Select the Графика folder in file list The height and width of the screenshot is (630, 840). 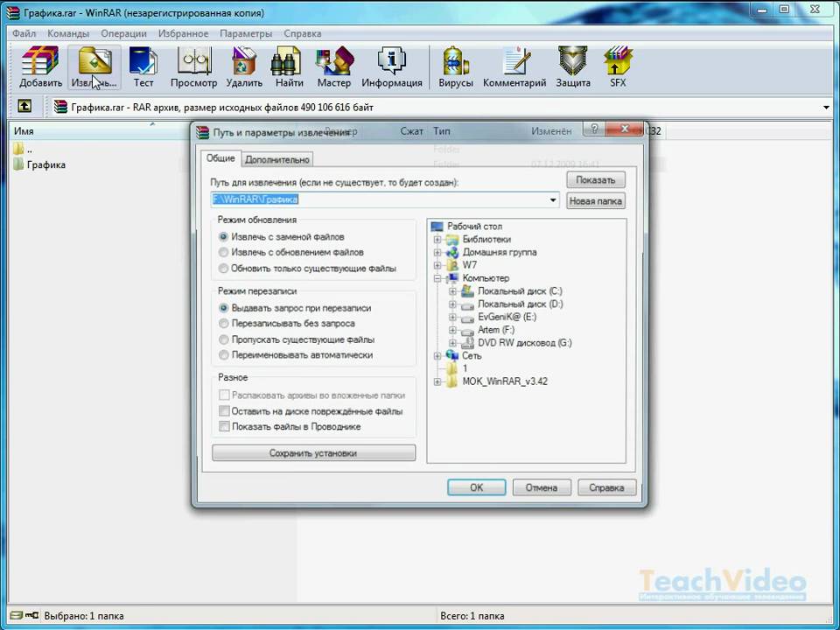pyautogui.click(x=39, y=164)
